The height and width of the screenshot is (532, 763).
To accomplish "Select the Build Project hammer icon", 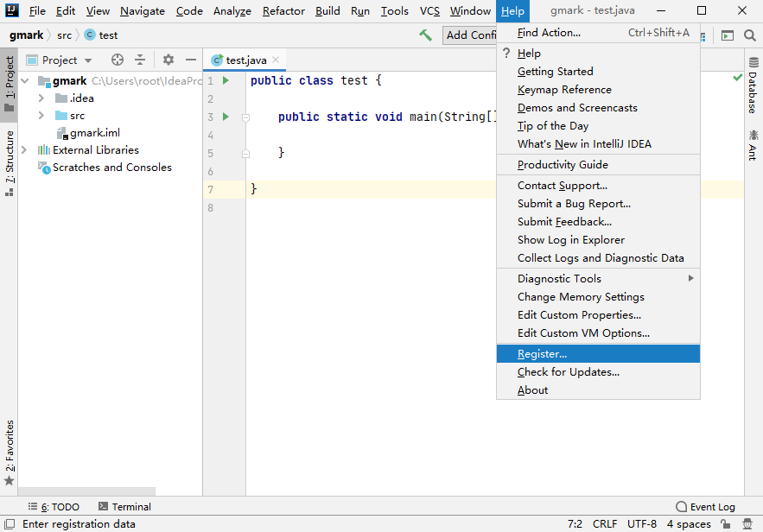I will (425, 35).
